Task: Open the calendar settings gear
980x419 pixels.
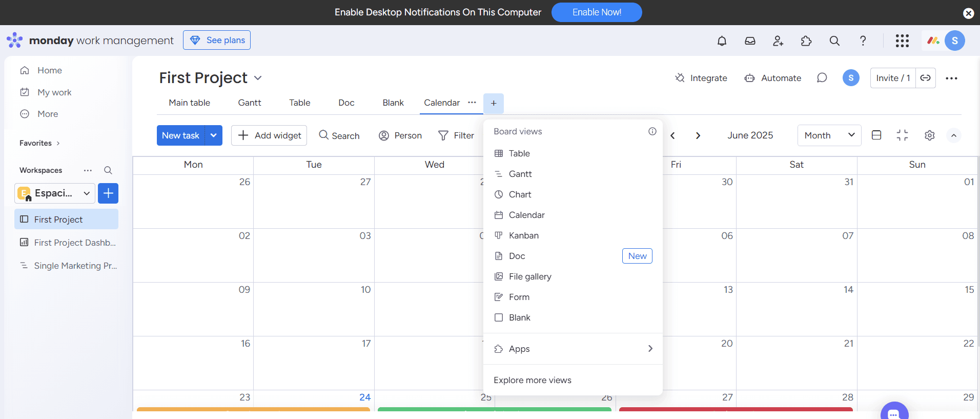Action: coord(929,135)
